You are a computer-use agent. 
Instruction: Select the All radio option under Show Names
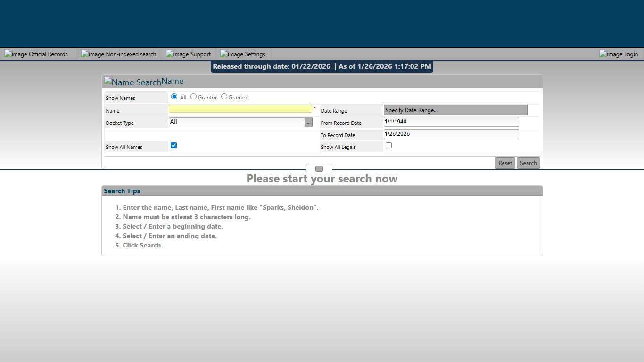(x=174, y=96)
